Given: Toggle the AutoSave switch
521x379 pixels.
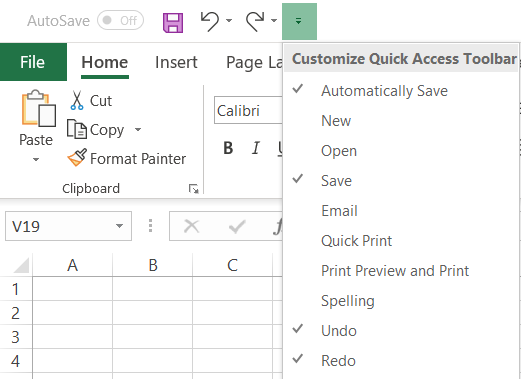Looking at the screenshot, I should tap(120, 20).
